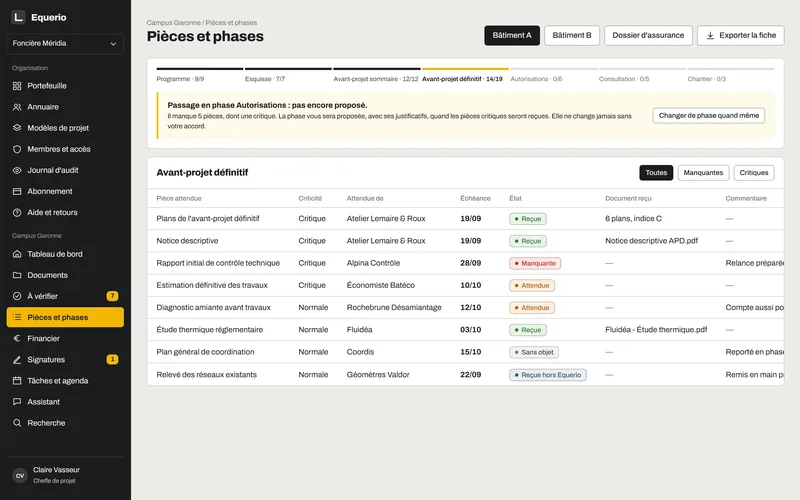Click 'Rochebrune Désamiantage' cell
This screenshot has width=800, height=500.
click(x=394, y=308)
